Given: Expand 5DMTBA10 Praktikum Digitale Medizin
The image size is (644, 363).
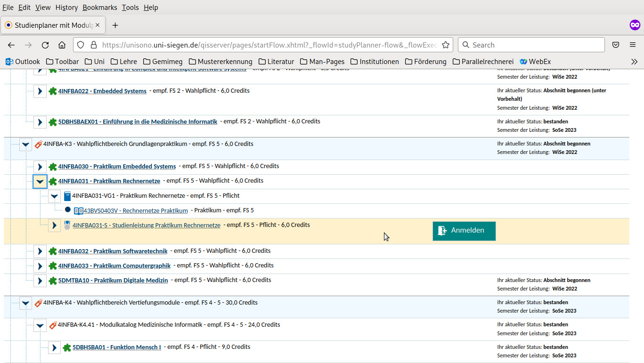Looking at the screenshot, I should tap(40, 281).
